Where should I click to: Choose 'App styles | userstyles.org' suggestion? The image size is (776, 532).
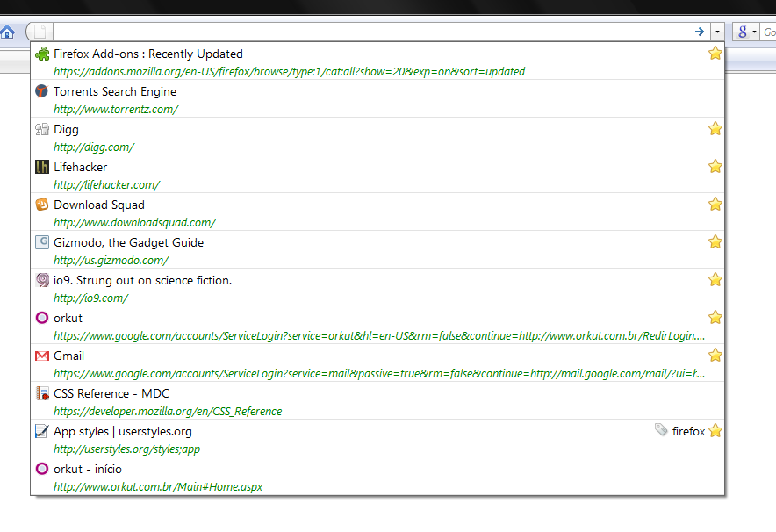(123, 432)
